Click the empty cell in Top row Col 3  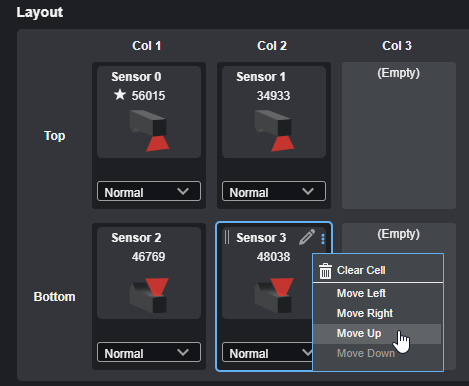pyautogui.click(x=399, y=135)
